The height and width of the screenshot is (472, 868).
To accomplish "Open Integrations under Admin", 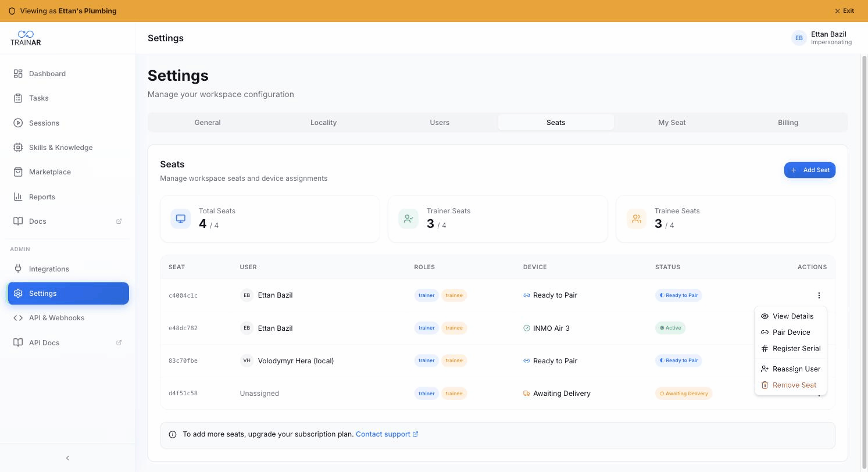I will pyautogui.click(x=68, y=269).
